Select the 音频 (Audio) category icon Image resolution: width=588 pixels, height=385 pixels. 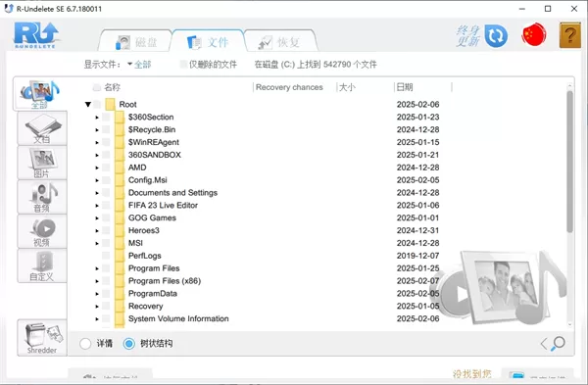click(42, 197)
